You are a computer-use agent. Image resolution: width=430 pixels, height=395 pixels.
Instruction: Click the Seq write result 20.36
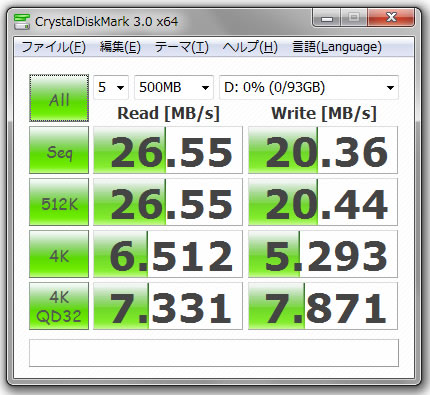(x=323, y=150)
